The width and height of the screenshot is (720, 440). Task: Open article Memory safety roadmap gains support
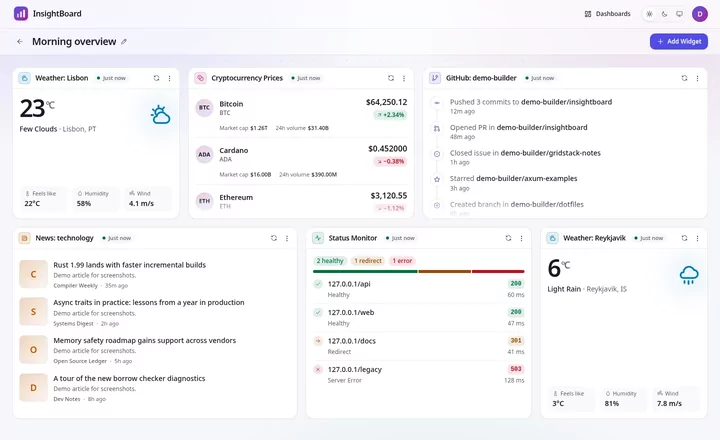145,340
